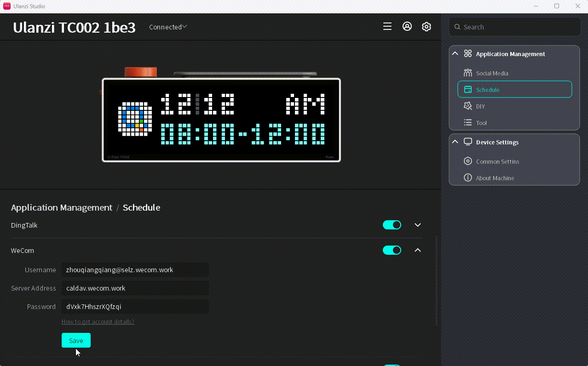Click the Tool list icon
The height and width of the screenshot is (366, 588).
coord(468,123)
